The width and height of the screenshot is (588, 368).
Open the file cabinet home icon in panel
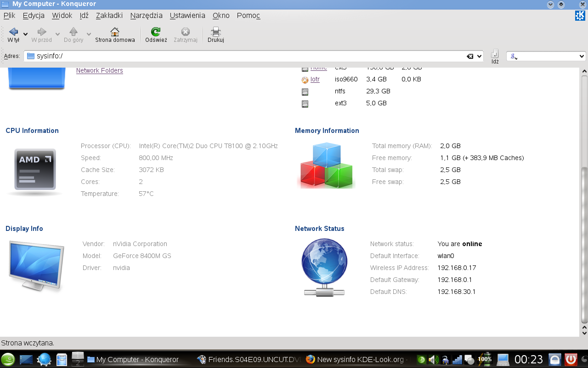62,359
